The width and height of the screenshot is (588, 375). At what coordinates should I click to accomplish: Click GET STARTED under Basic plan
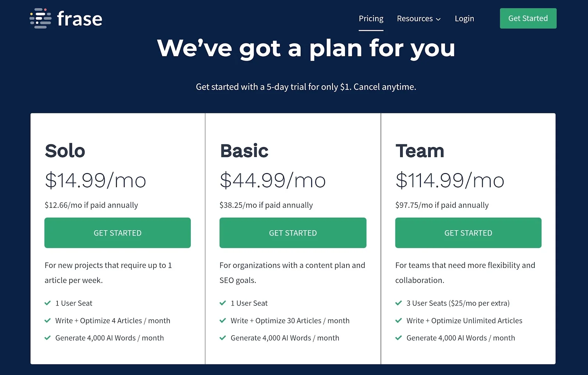click(293, 233)
